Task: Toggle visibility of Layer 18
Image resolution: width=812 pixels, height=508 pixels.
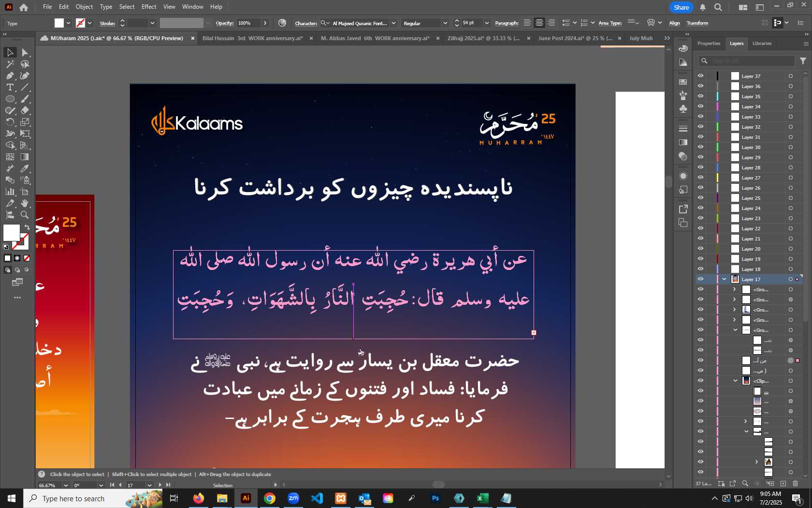Action: (x=700, y=269)
